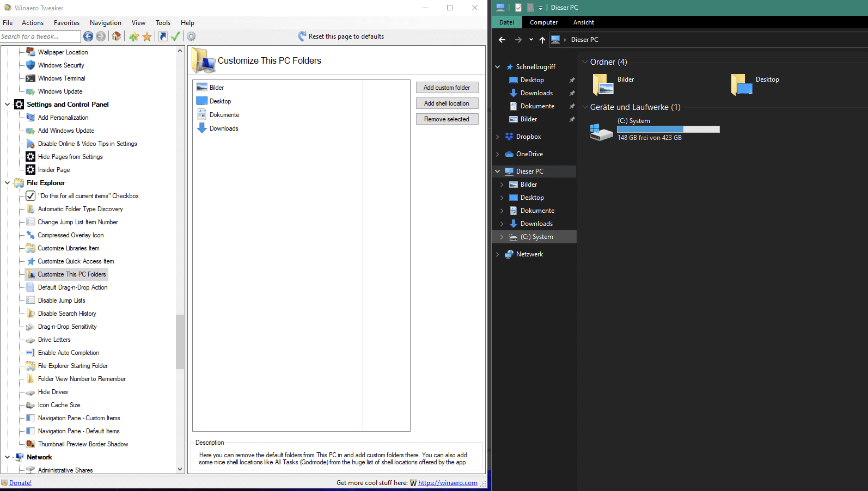Open Datei tab in Explorer
This screenshot has height=491, width=868.
pyautogui.click(x=506, y=22)
